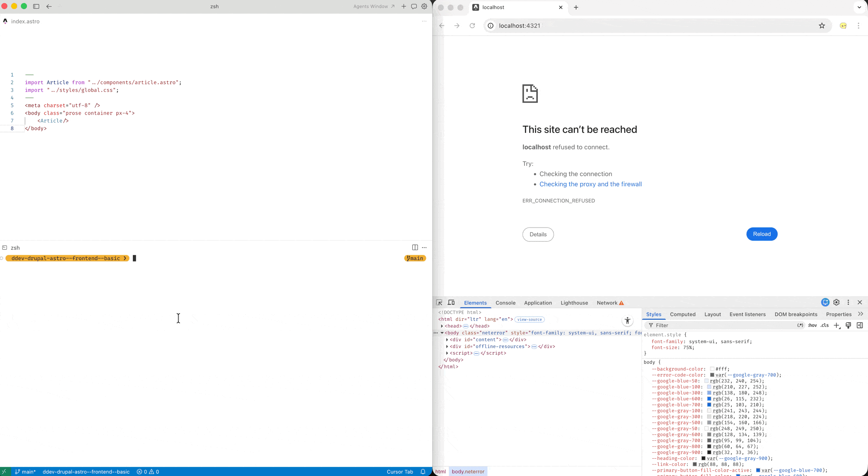
Task: Open editor tab more actions ellipsis
Action: click(x=424, y=21)
